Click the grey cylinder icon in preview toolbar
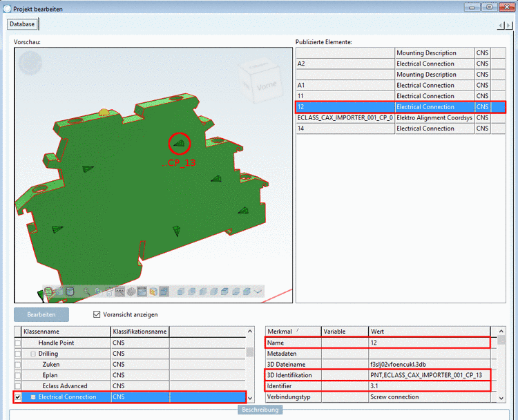This screenshot has height=420, width=518. [x=70, y=292]
